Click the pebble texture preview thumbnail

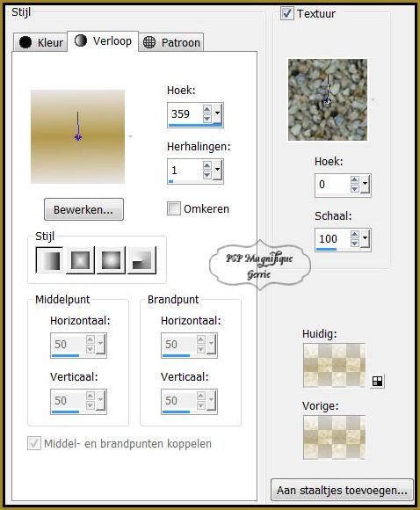328,99
